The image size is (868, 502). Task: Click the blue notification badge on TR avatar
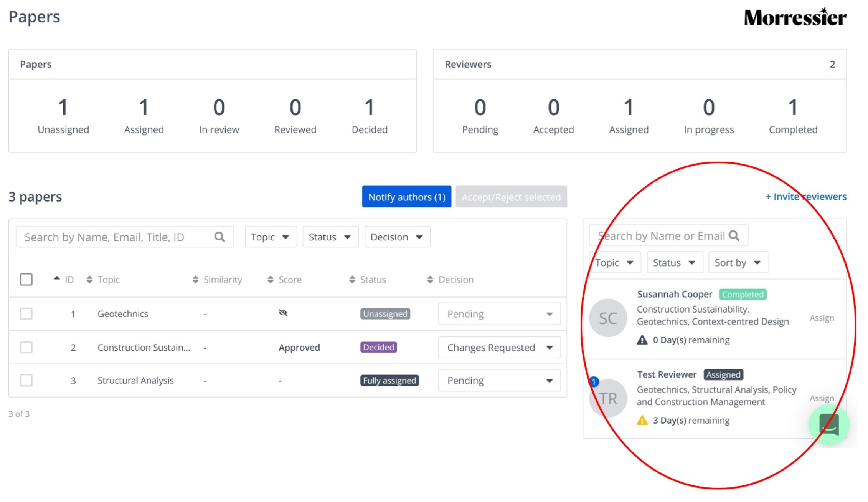pos(594,382)
